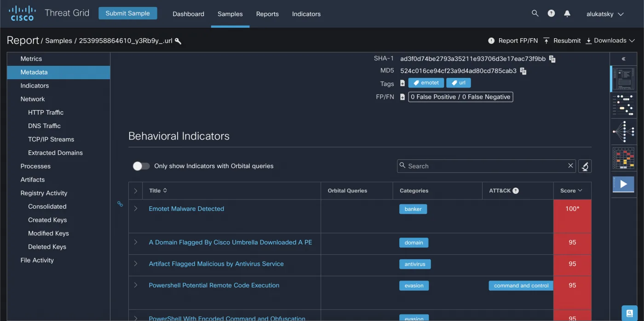Play the sample video thumbnail
Viewport: 644px width, 321px height.
[623, 184]
